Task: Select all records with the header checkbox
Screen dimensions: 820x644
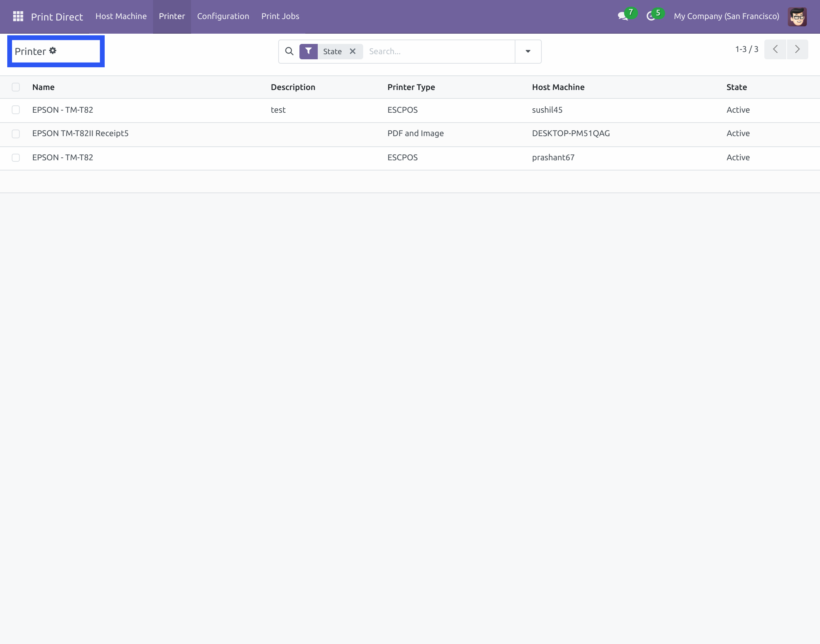Action: 15,87
